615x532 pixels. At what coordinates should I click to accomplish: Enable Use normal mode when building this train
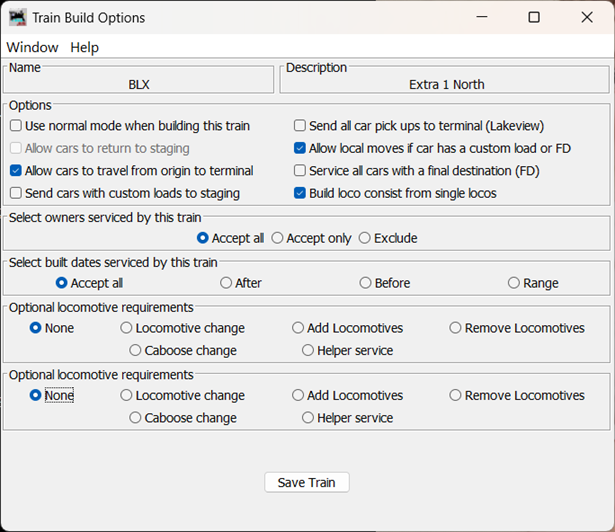[x=16, y=126]
